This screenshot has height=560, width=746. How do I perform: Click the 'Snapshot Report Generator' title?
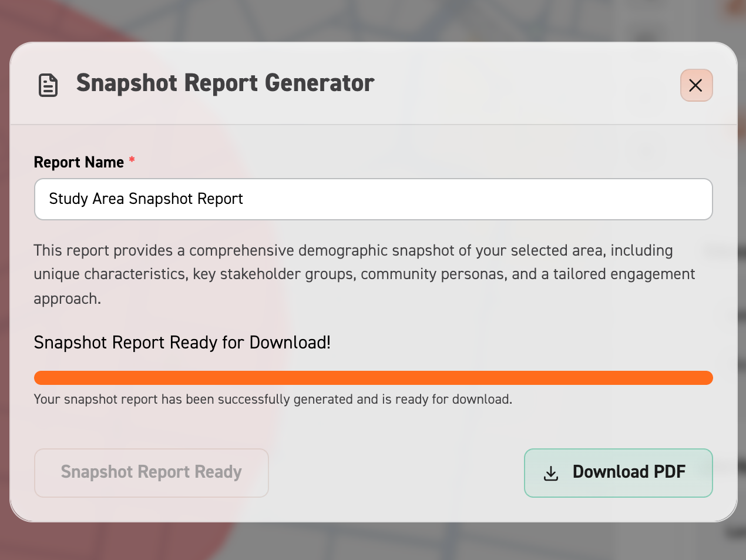click(x=226, y=83)
